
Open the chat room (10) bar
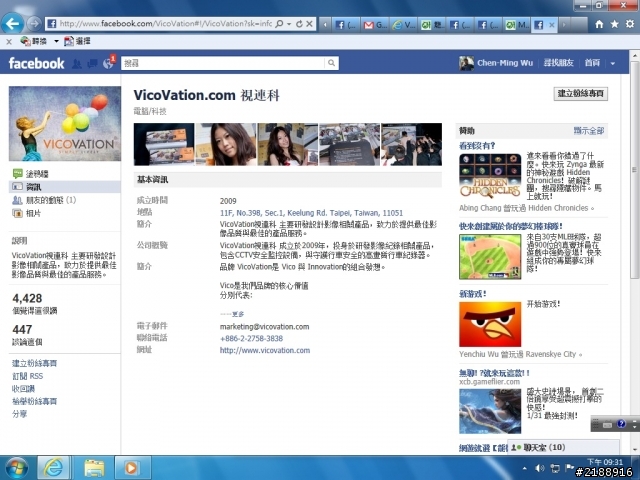point(563,447)
